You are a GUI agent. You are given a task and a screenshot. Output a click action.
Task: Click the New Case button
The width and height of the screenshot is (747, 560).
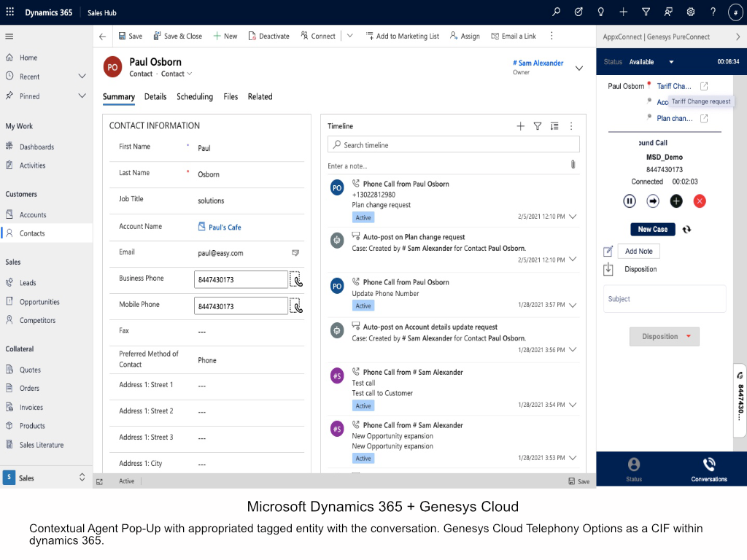click(652, 229)
